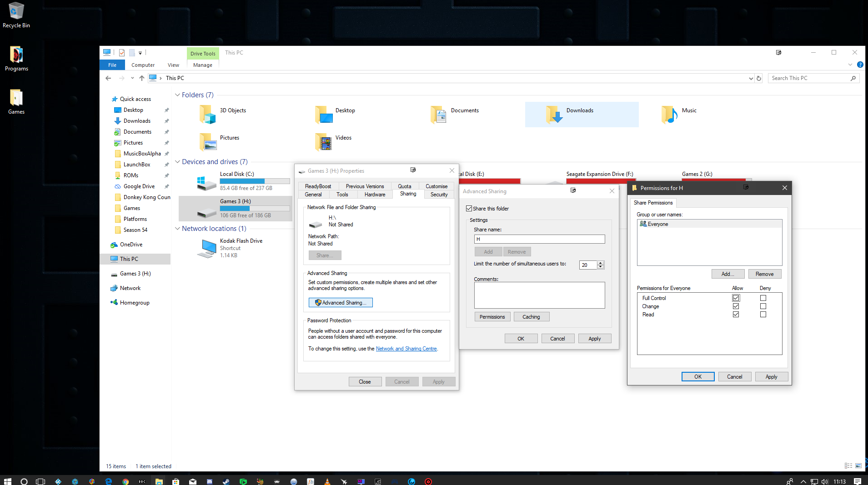Image resolution: width=868 pixels, height=485 pixels.
Task: Tick Deny for Change permission
Action: [x=763, y=306]
